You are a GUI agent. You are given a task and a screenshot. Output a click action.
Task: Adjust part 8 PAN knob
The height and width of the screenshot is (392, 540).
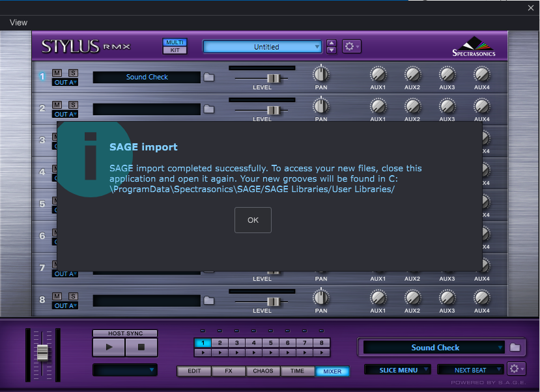pyautogui.click(x=321, y=298)
